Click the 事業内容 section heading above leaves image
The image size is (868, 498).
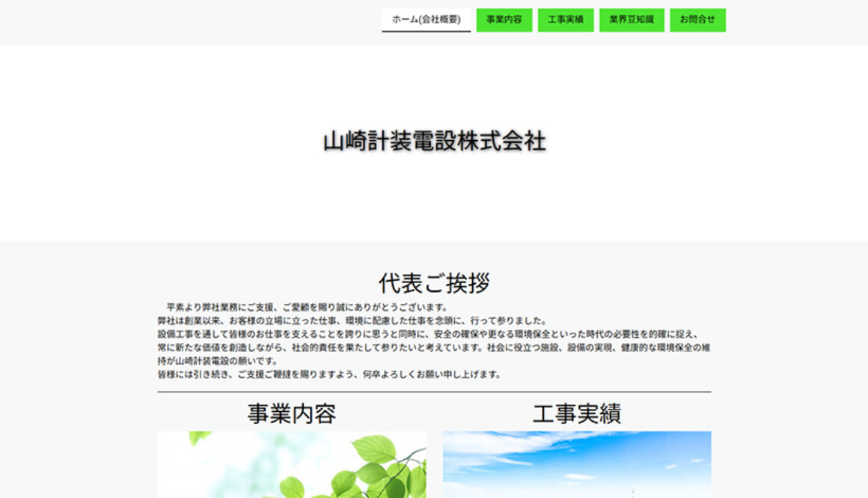pos(292,413)
